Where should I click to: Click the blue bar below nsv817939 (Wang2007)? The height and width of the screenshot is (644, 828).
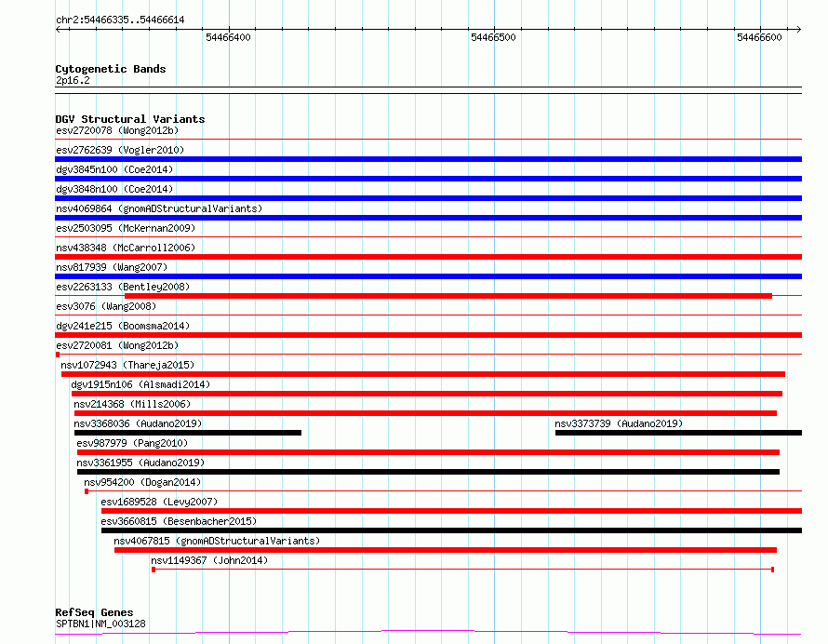click(428, 276)
